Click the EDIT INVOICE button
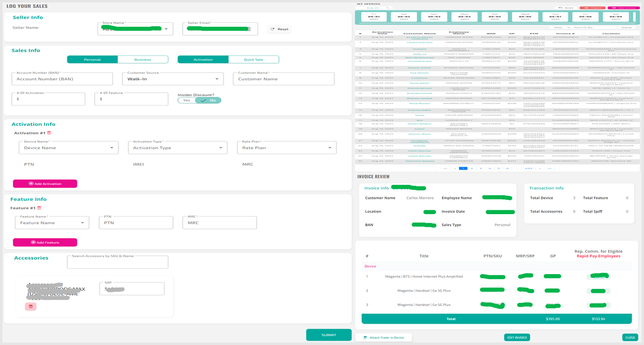Viewport: 644px width, 345px height. (517, 338)
